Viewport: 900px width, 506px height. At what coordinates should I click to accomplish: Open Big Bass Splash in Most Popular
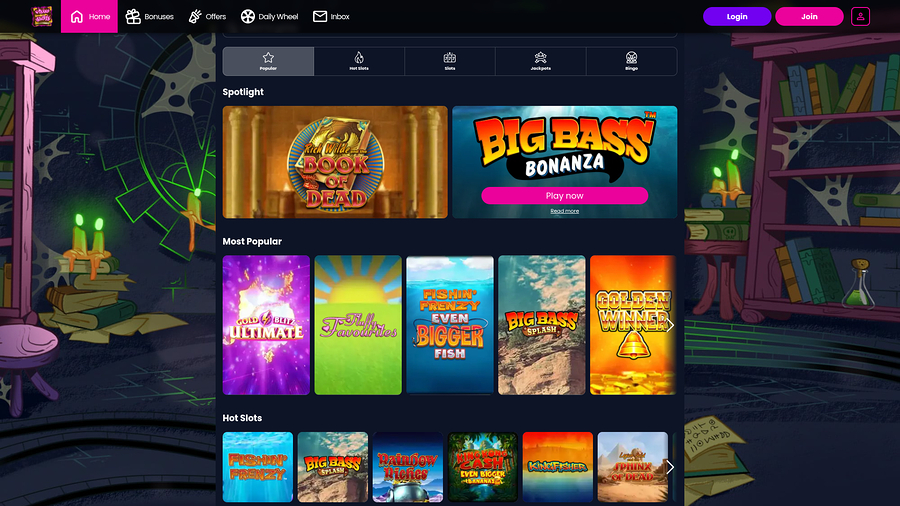pos(542,325)
